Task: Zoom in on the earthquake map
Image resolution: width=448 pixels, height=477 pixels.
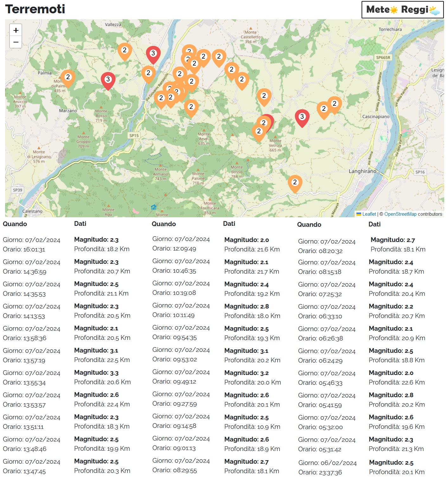Action: (x=16, y=30)
